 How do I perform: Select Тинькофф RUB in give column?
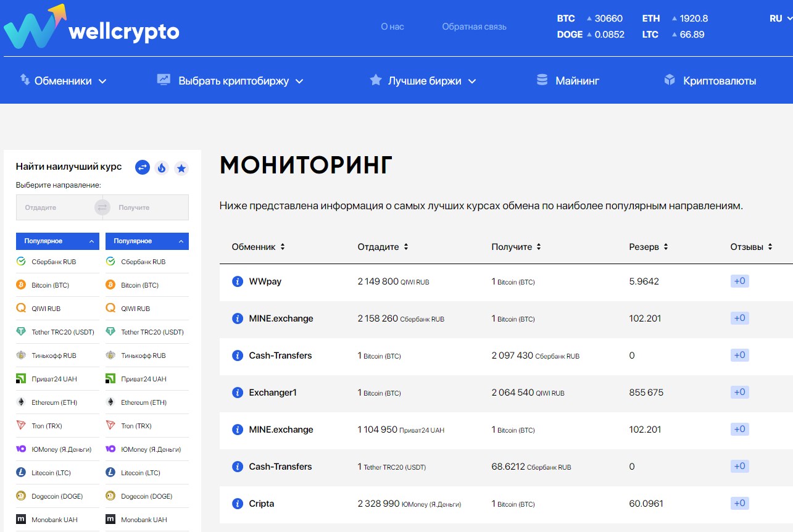[x=57, y=355]
